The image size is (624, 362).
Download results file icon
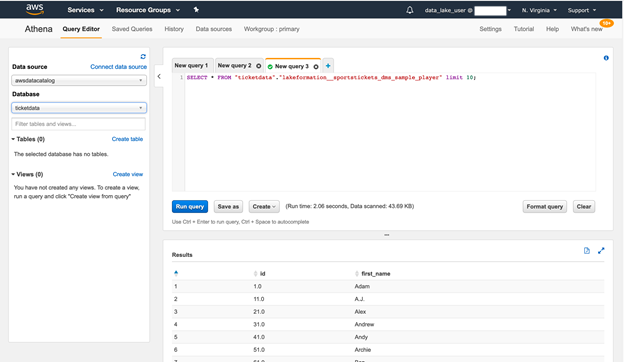click(x=587, y=251)
